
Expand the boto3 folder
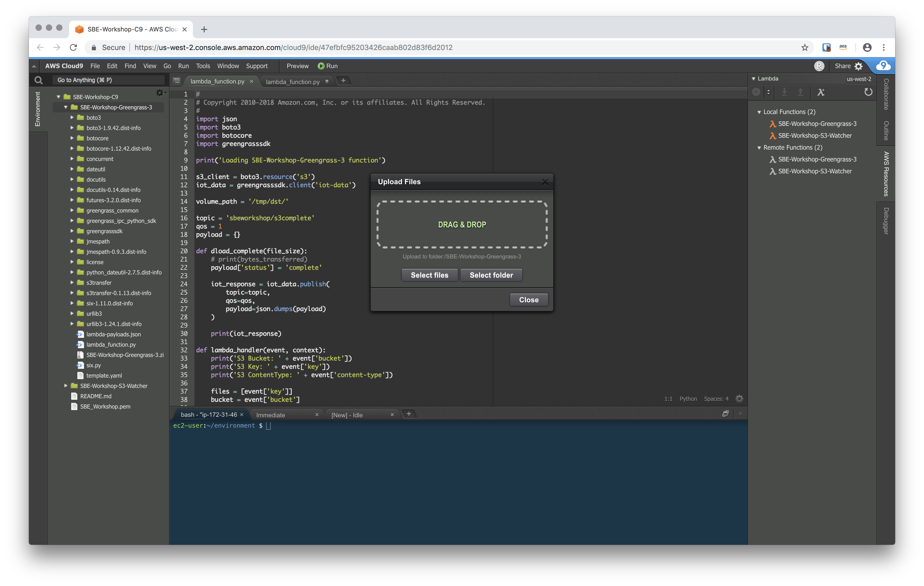pyautogui.click(x=72, y=118)
